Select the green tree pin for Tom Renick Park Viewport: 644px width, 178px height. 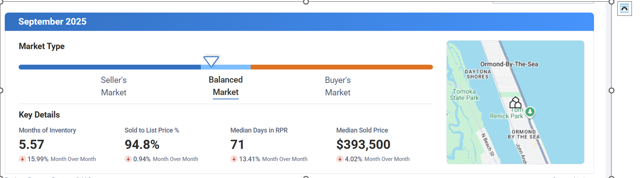(x=530, y=112)
